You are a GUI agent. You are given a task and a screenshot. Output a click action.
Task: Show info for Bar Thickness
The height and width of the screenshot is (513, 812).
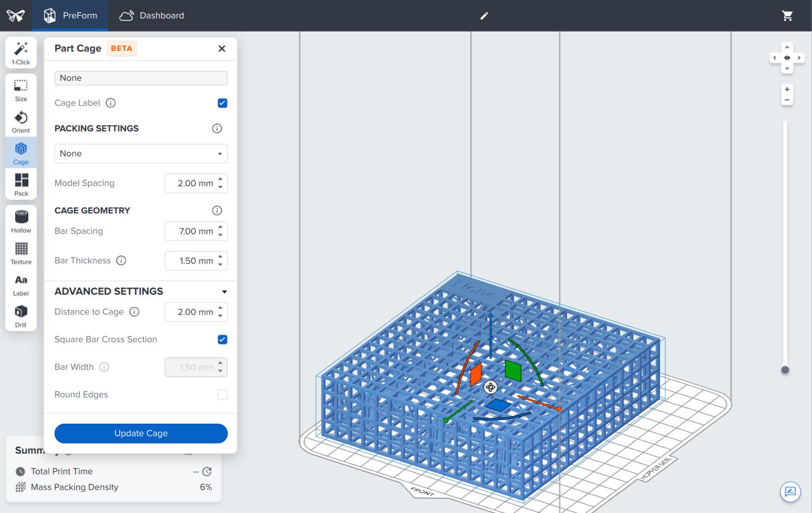[x=121, y=261]
